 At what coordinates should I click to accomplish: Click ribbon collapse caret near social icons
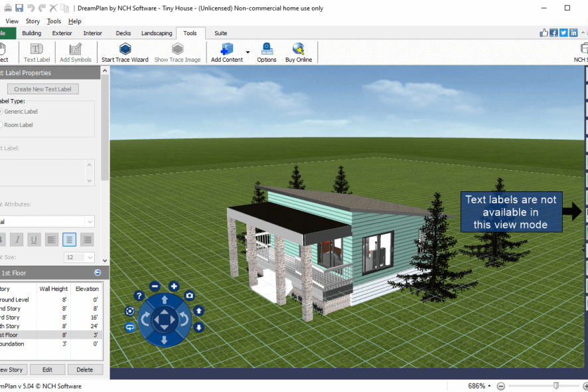click(x=583, y=33)
